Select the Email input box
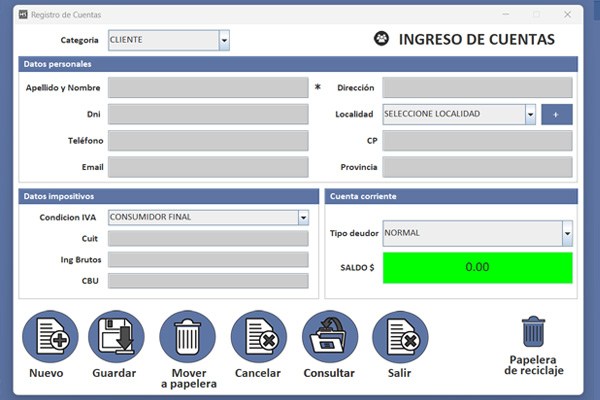The height and width of the screenshot is (400, 600). 208,166
